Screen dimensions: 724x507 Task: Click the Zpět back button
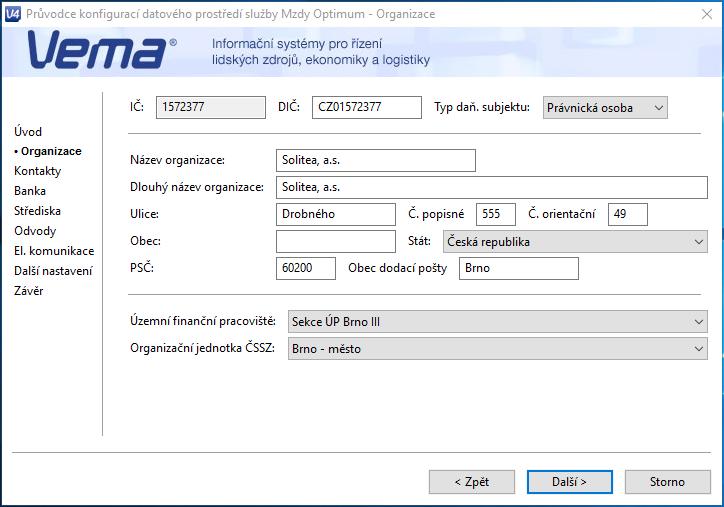pyautogui.click(x=471, y=482)
